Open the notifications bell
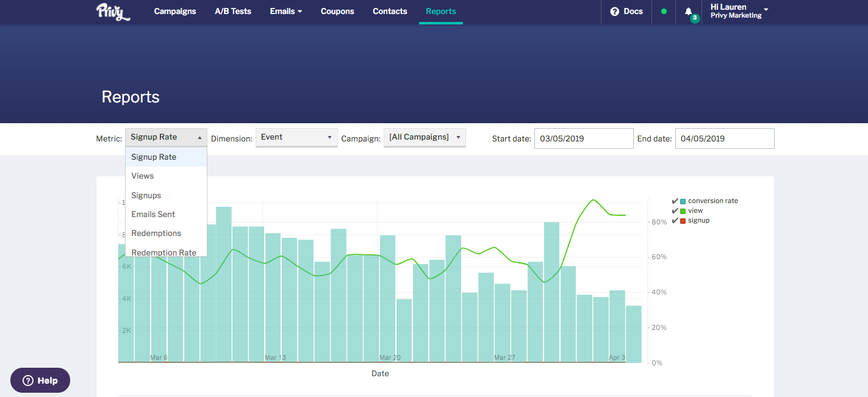The width and height of the screenshot is (868, 397). pyautogui.click(x=689, y=12)
